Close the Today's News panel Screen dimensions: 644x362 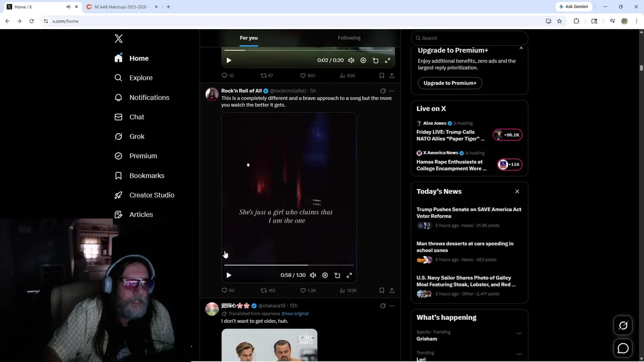coord(517,192)
